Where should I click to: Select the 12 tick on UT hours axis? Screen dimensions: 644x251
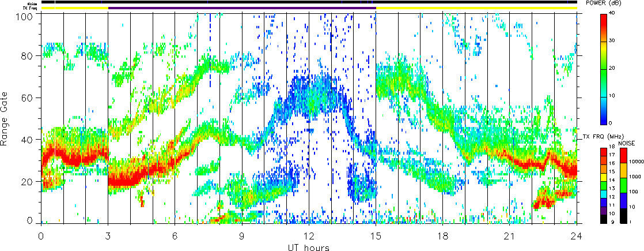click(309, 236)
